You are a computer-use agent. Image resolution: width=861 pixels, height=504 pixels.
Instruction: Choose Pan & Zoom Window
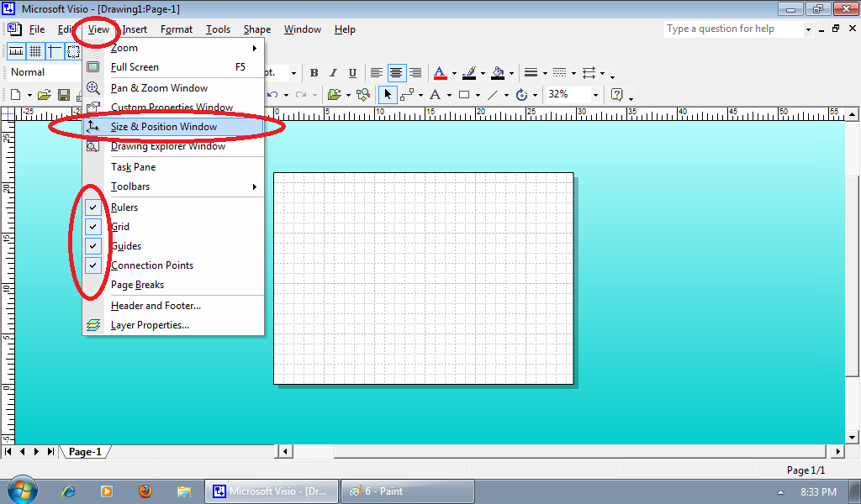pos(175,88)
